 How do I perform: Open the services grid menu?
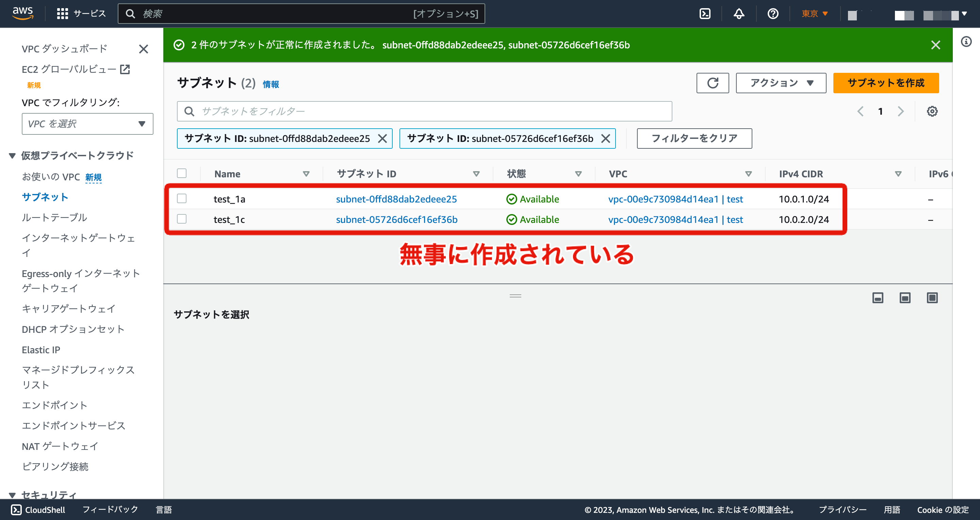62,14
